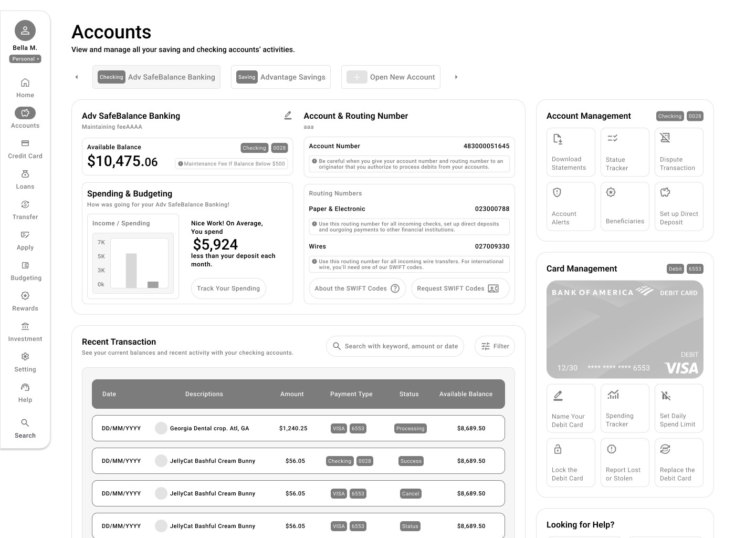
Task: Open Credit Card section in sidebar
Action: (25, 149)
